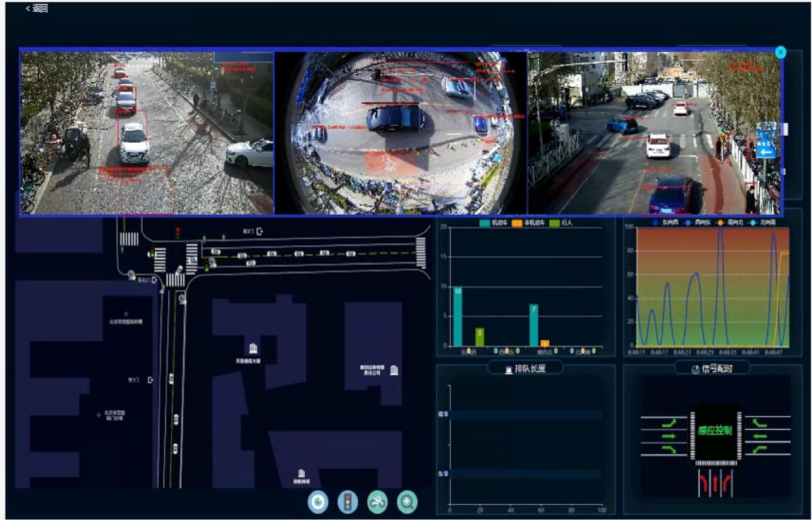
Task: Click the magnifier zoom-in icon
Action: pos(408,502)
